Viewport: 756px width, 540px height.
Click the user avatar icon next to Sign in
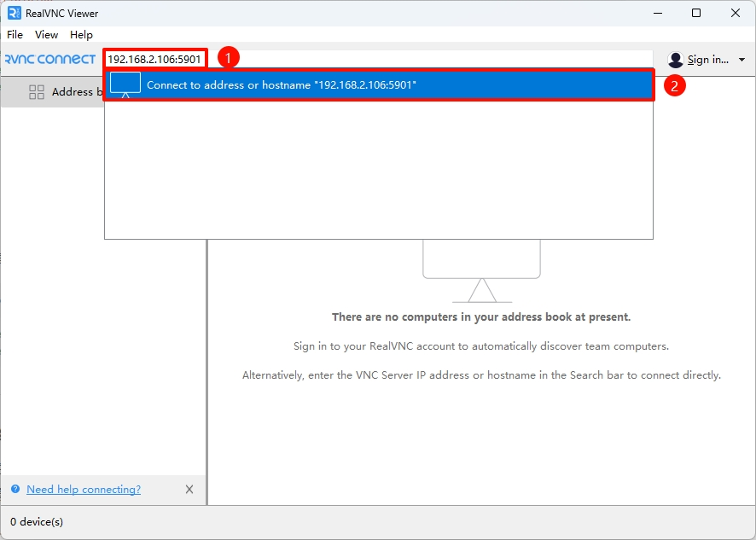[676, 60]
